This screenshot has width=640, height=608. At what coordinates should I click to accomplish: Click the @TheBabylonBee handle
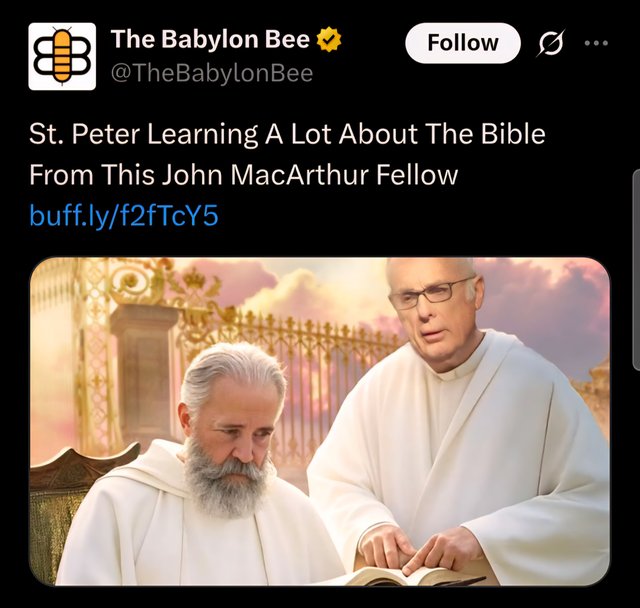tap(212, 74)
